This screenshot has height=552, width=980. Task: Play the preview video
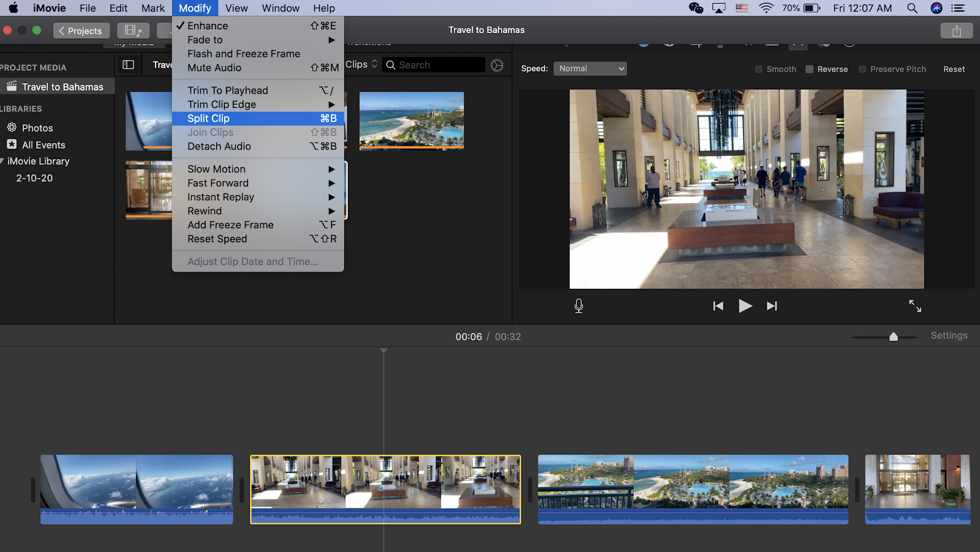click(x=745, y=306)
